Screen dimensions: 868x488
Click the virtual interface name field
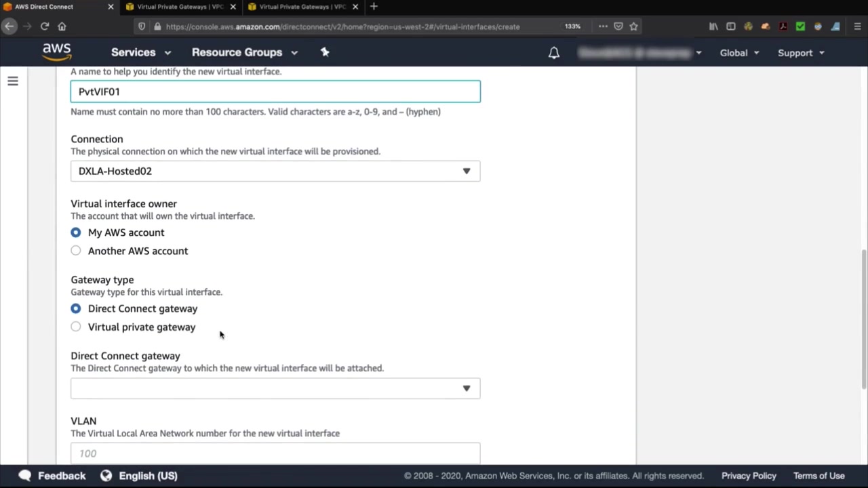pos(275,91)
